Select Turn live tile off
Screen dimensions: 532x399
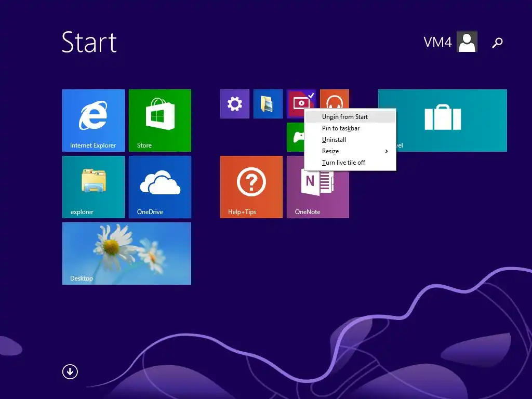tap(350, 163)
